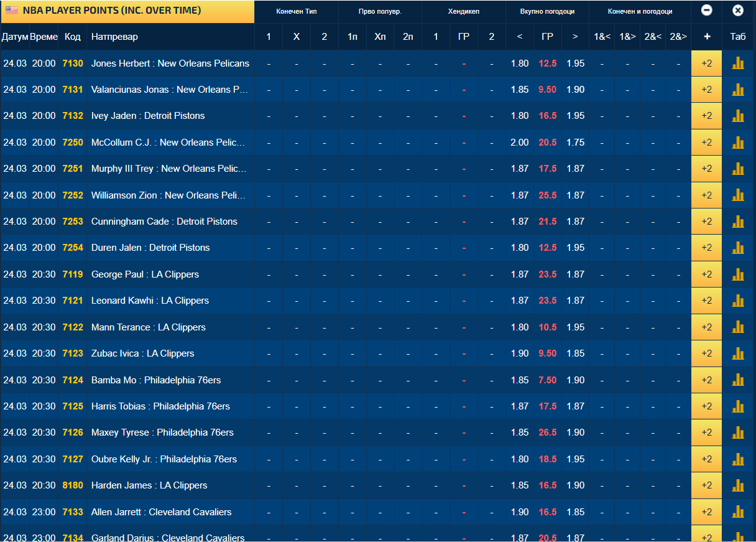Pick under 1.80 odds for Jones Herbert
The height and width of the screenshot is (542, 756).
(520, 63)
